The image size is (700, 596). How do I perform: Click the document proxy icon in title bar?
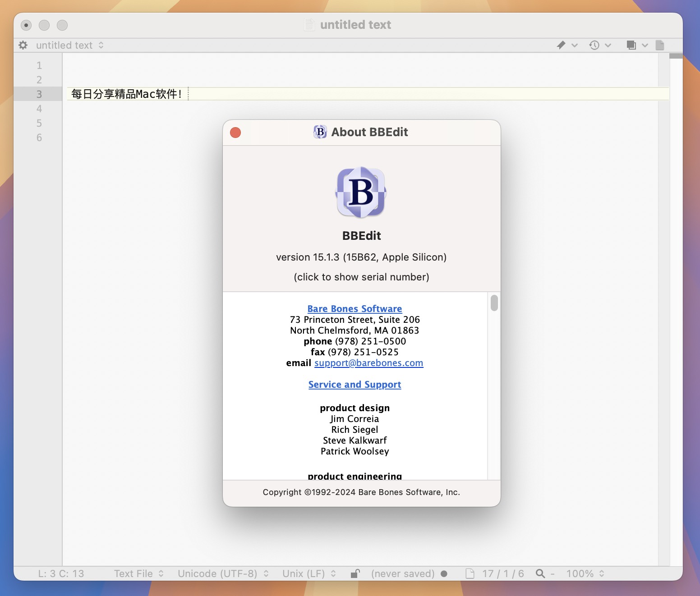pos(309,25)
